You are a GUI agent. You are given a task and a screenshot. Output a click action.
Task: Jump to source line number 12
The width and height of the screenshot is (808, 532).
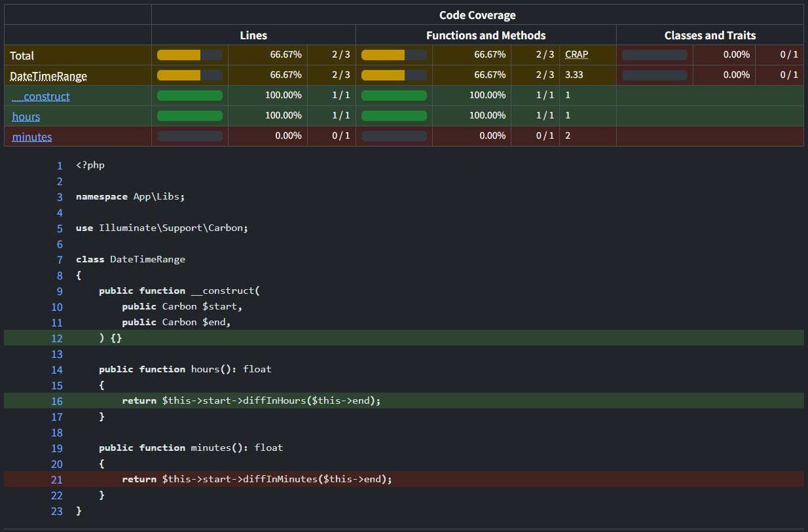(x=57, y=338)
